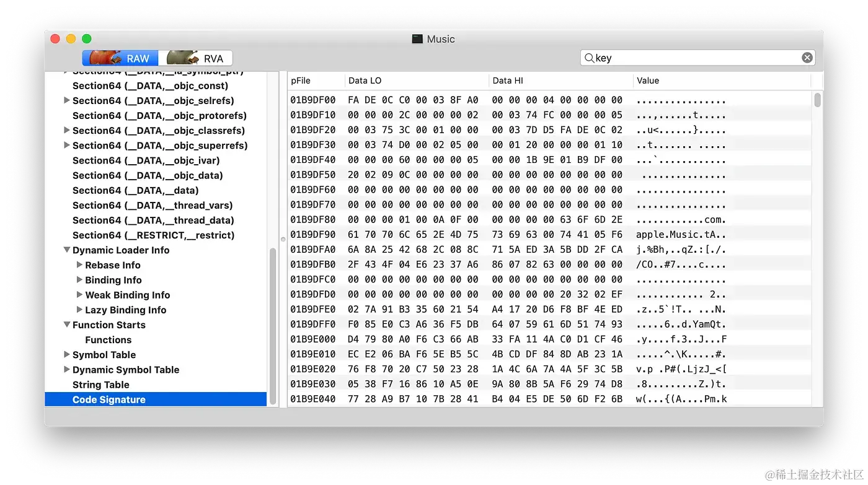
Task: Select Section64 (__RESTRICT,__restrict) row
Action: [156, 235]
